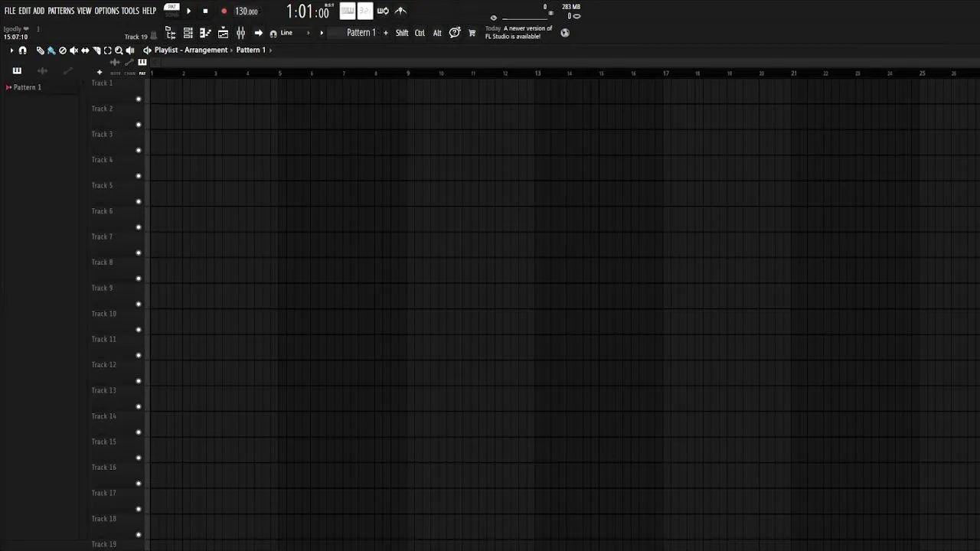Screen dimensions: 980x551
Task: Show audio clips waveform icon in picker
Action: (x=42, y=70)
